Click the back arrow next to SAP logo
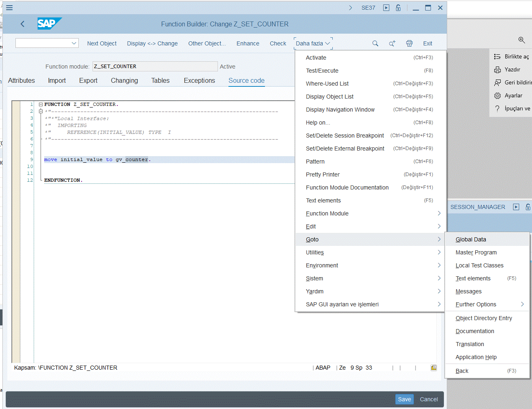This screenshot has height=409, width=532. click(23, 24)
